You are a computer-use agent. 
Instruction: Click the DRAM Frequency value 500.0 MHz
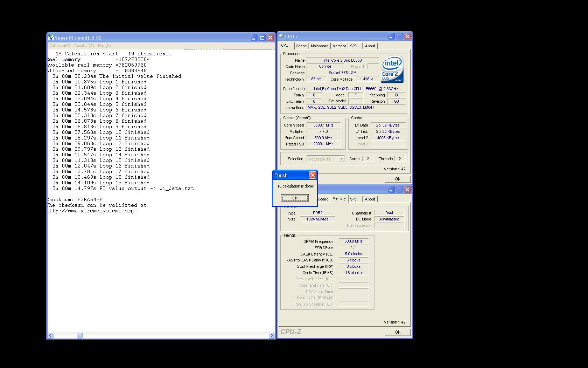coord(353,241)
